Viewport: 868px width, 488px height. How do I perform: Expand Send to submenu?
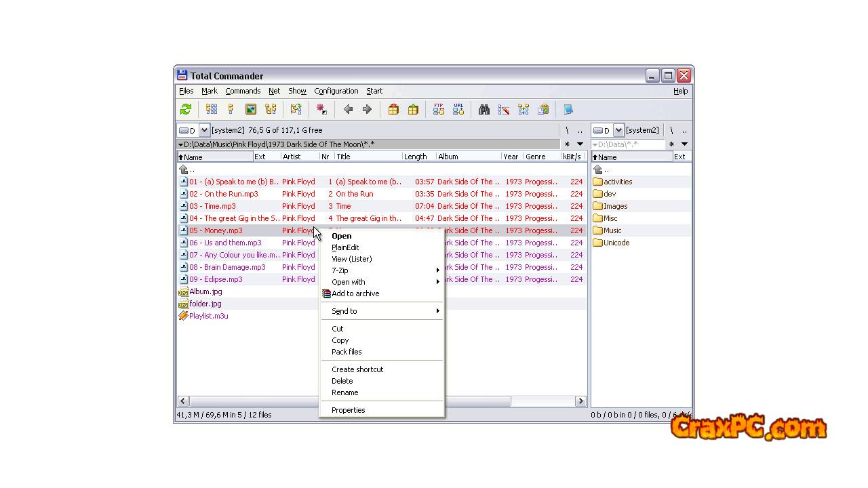point(383,311)
